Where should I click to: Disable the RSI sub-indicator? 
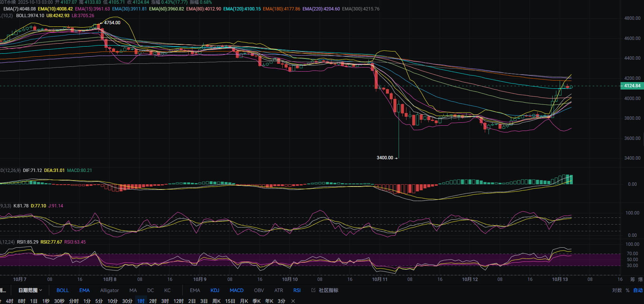click(297, 290)
